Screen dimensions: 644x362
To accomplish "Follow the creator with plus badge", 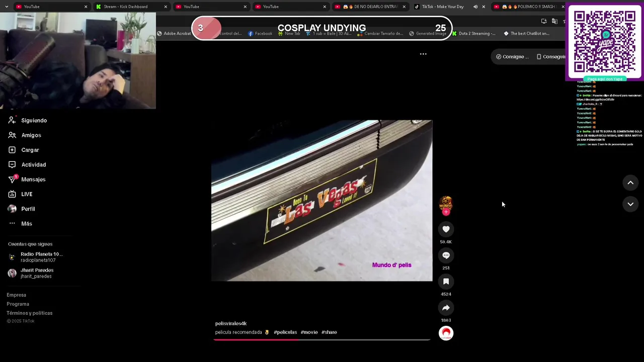I will point(446,212).
